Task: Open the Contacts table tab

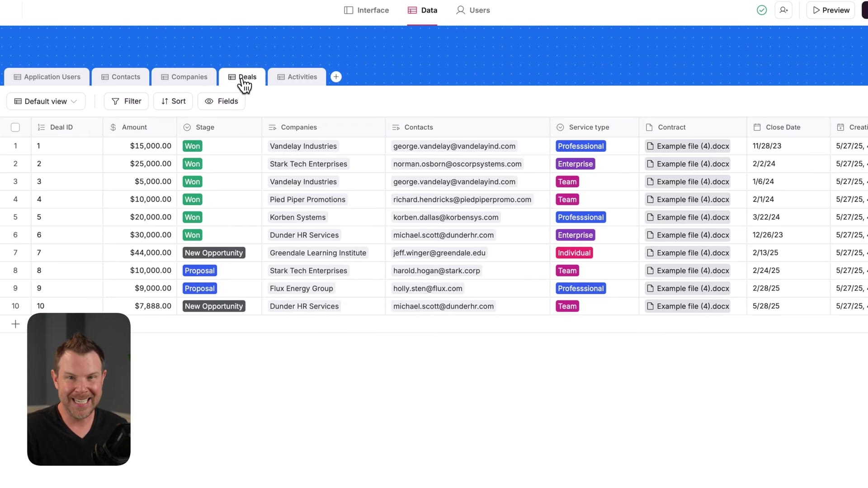Action: 121,77
